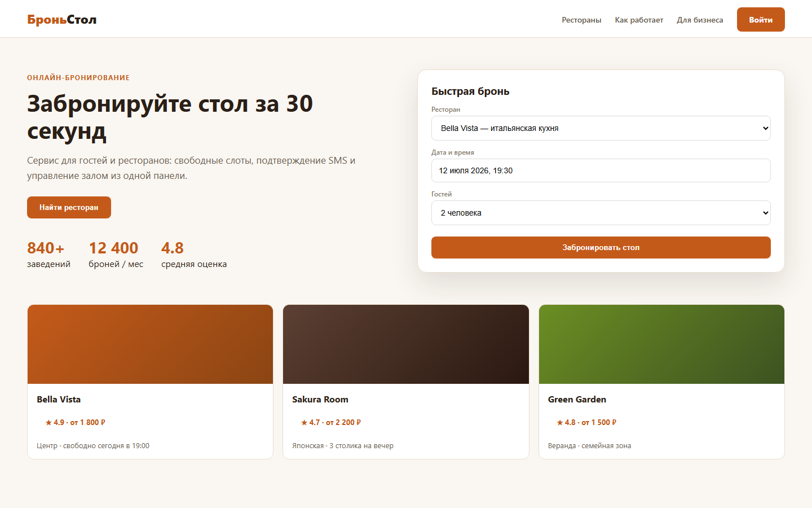Image resolution: width=812 pixels, height=508 pixels.
Task: Click the 4.8 средняя оценка statistic
Action: pos(194,255)
